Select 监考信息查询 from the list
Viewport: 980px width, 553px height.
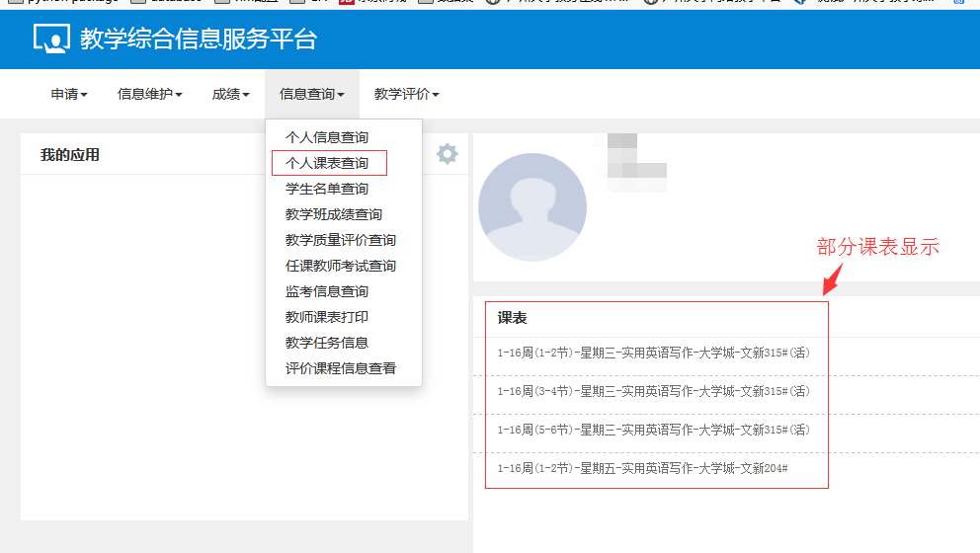[327, 291]
